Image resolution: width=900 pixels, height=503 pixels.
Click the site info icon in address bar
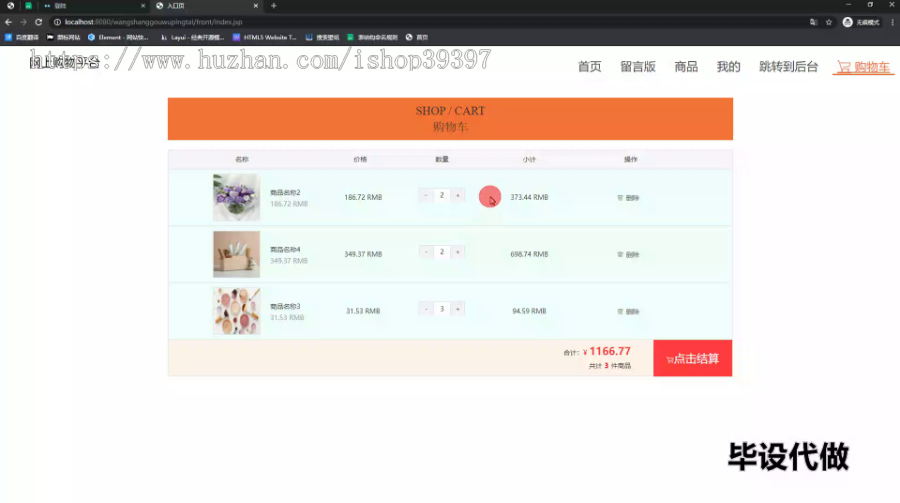[57, 22]
